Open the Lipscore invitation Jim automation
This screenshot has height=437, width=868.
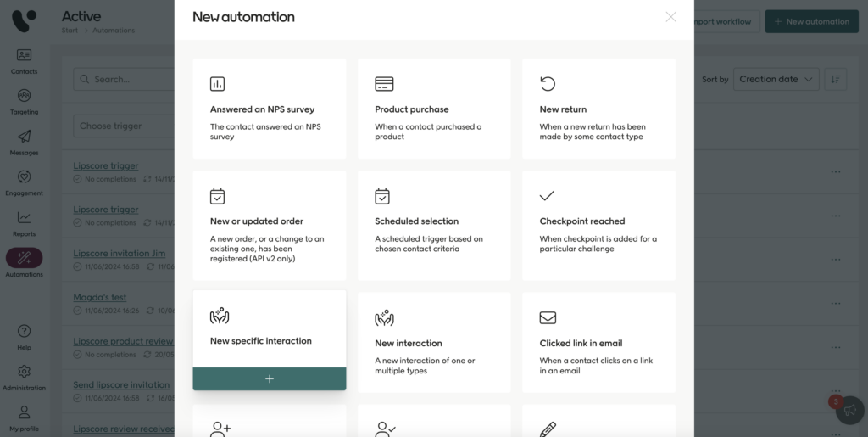(x=119, y=254)
